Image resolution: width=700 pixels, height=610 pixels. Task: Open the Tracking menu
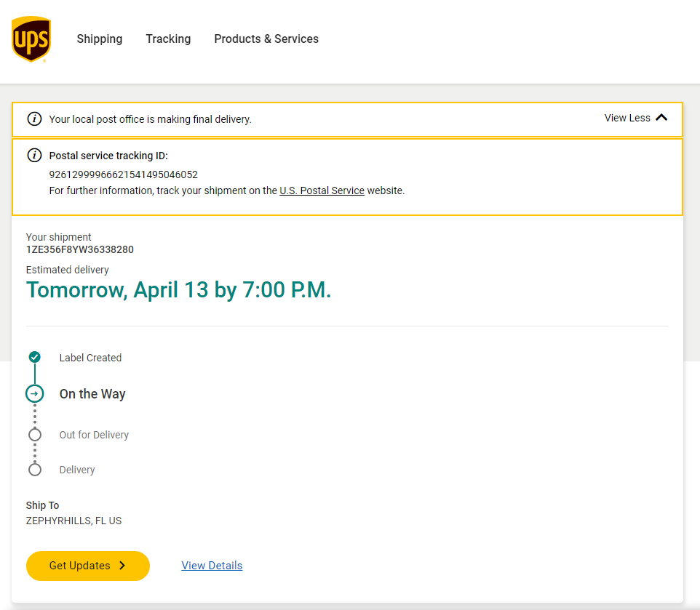tap(168, 39)
